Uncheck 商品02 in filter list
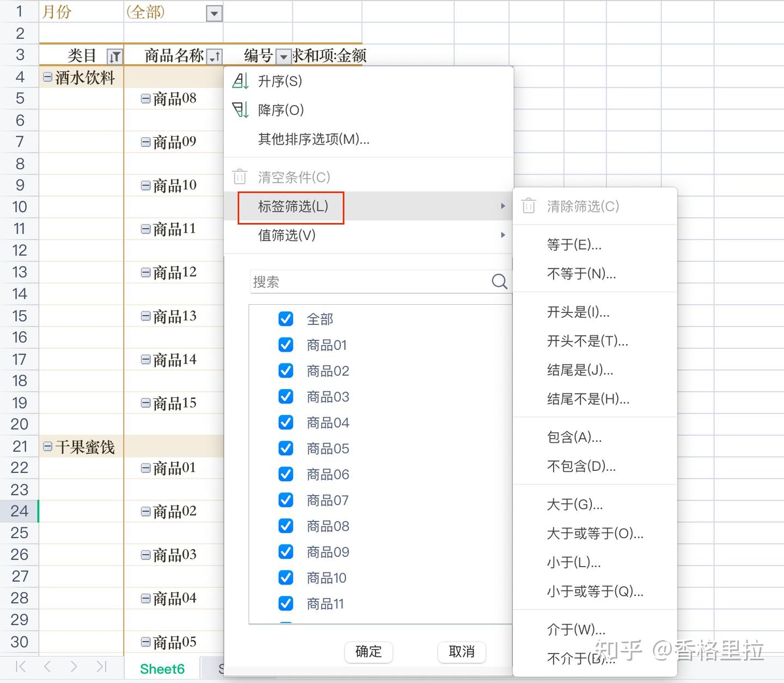Viewport: 784px width, 683px height. click(x=286, y=371)
